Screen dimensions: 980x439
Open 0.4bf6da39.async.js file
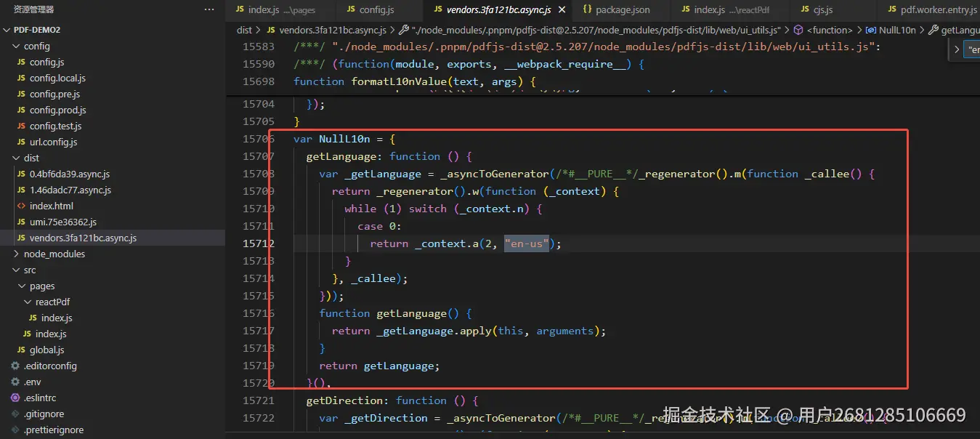pyautogui.click(x=70, y=174)
